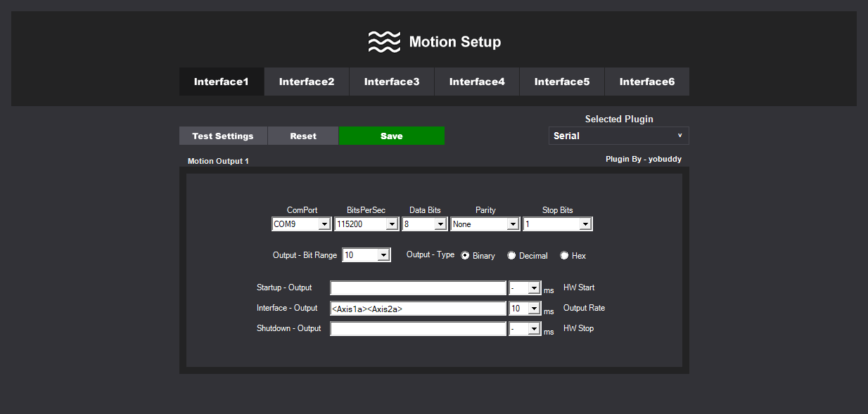Open the Data Bits dropdown
This screenshot has height=414, width=868.
(425, 224)
